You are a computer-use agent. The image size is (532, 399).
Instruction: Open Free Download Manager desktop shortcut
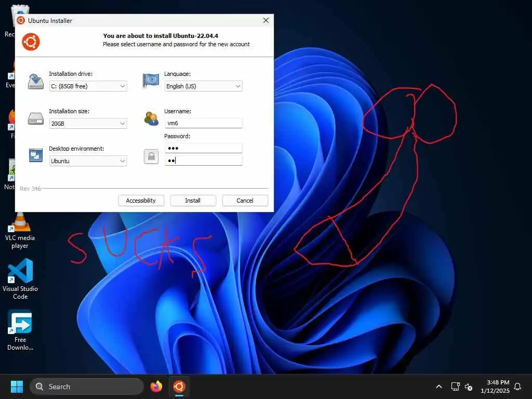coord(20,330)
